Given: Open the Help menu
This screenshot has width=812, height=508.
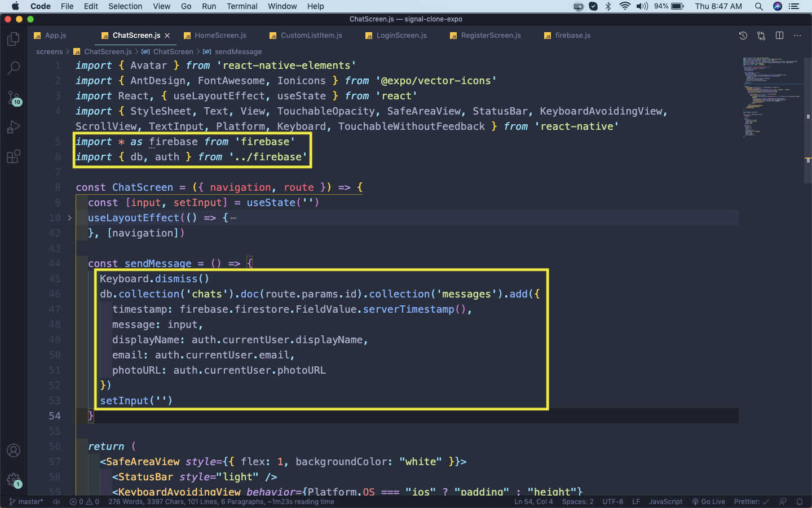Looking at the screenshot, I should coord(315,6).
